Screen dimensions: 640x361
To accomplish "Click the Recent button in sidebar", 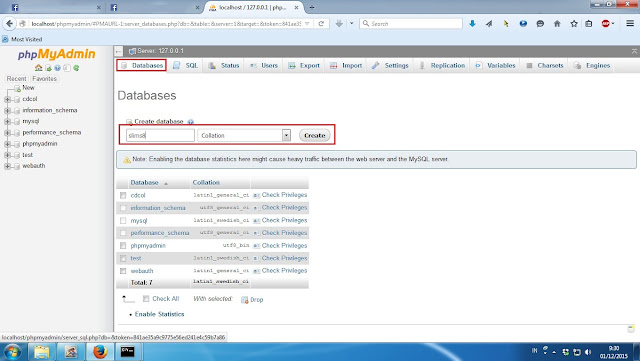I will tap(16, 78).
